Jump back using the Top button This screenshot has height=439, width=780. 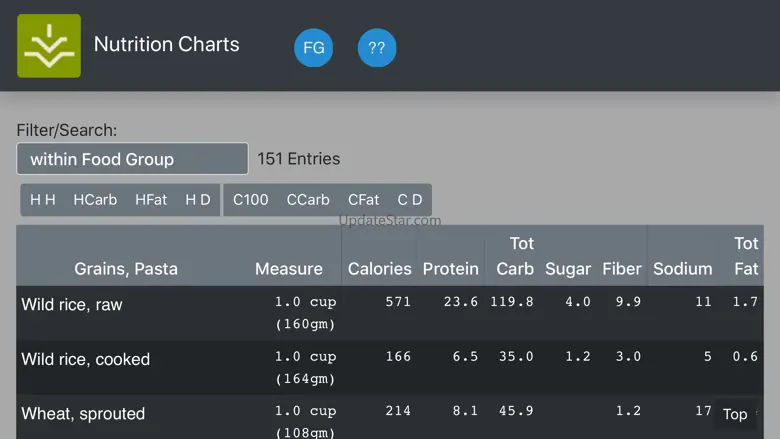click(x=735, y=414)
